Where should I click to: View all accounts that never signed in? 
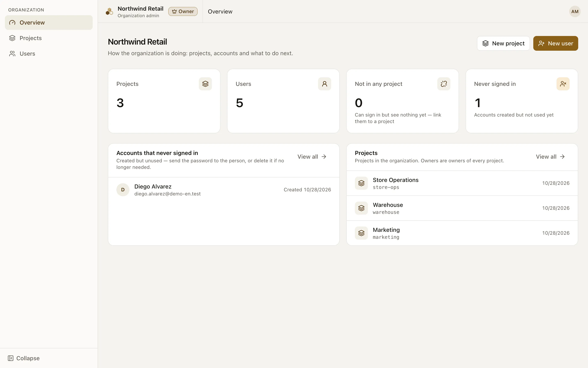312,157
